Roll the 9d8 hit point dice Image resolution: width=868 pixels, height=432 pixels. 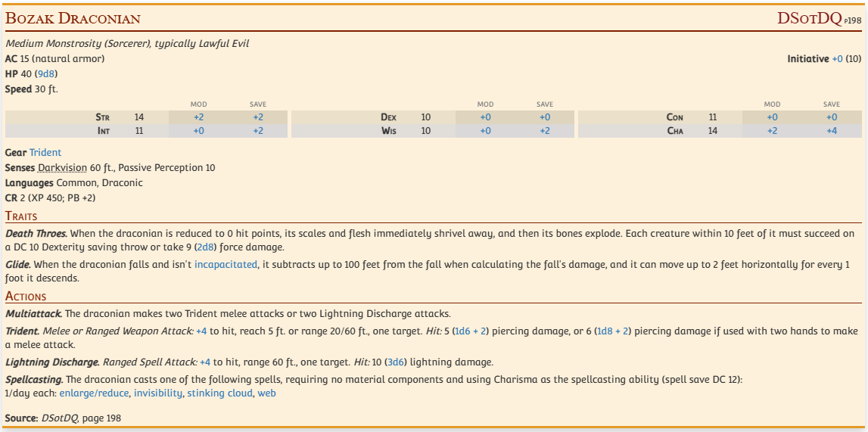[47, 74]
